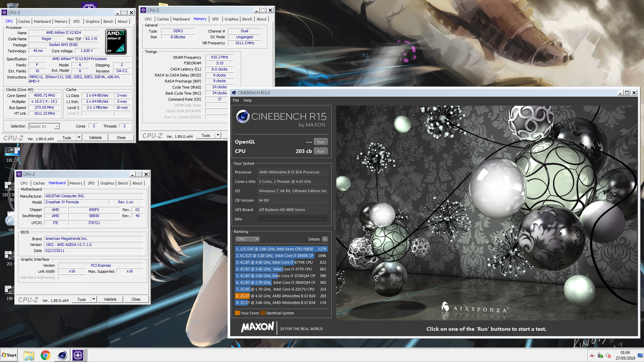Viewport: 644px width, 362px height.
Task: Open Tools dropdown arrow in Memory window
Action: (x=218, y=135)
